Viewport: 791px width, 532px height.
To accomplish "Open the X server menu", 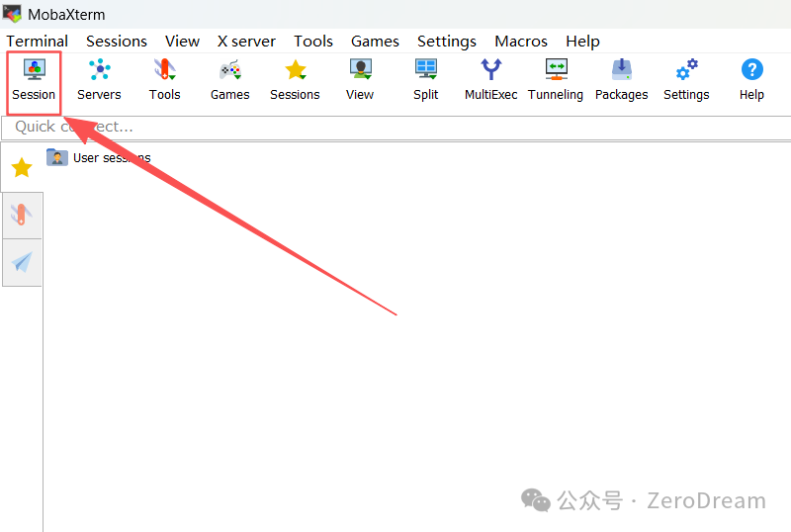I will (246, 41).
